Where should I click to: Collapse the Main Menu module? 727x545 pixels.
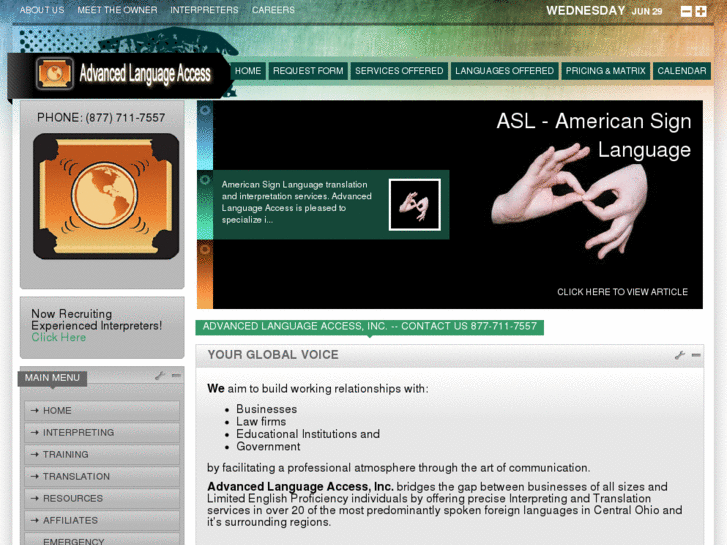176,376
